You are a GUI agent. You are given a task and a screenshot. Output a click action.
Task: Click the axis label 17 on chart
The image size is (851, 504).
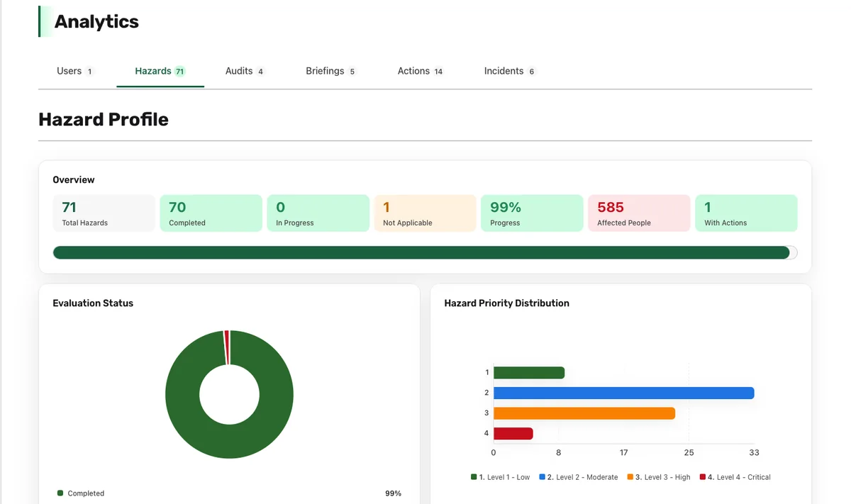(623, 452)
